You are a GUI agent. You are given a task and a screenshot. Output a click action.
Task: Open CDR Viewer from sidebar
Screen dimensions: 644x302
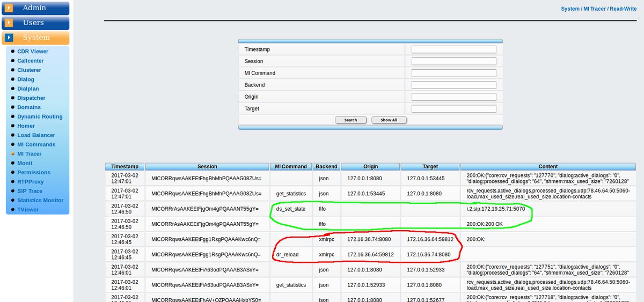tap(32, 51)
